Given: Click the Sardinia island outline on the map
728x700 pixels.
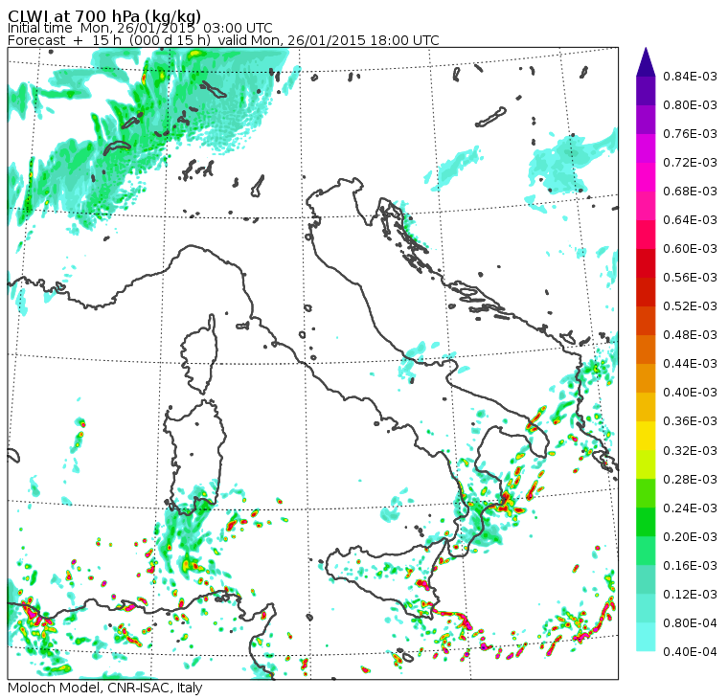Looking at the screenshot, I should pos(195,457).
